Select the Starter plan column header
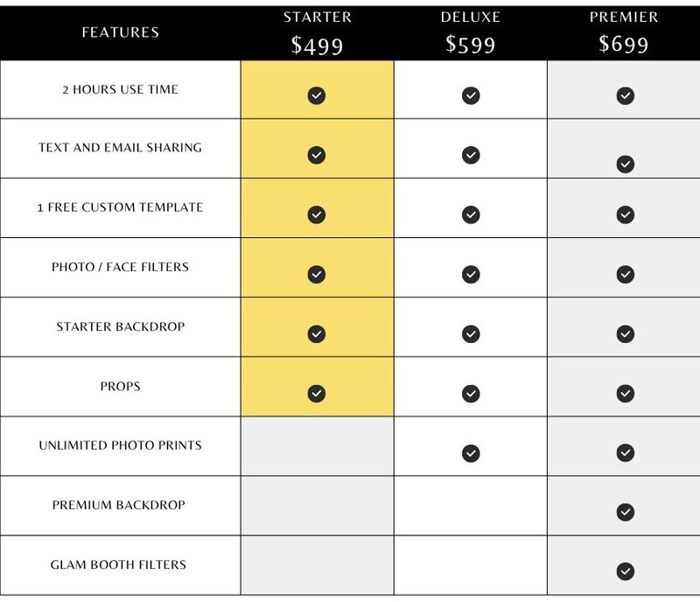The width and height of the screenshot is (700, 602). (x=318, y=17)
